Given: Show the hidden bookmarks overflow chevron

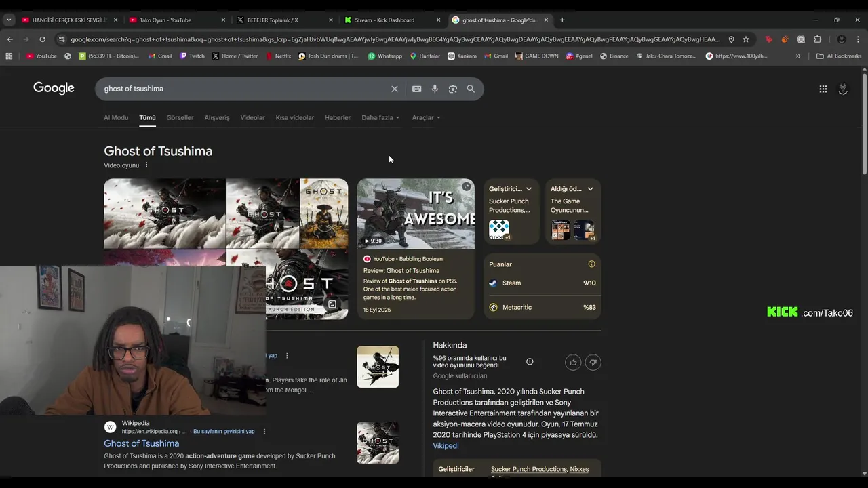Looking at the screenshot, I should [x=798, y=56].
